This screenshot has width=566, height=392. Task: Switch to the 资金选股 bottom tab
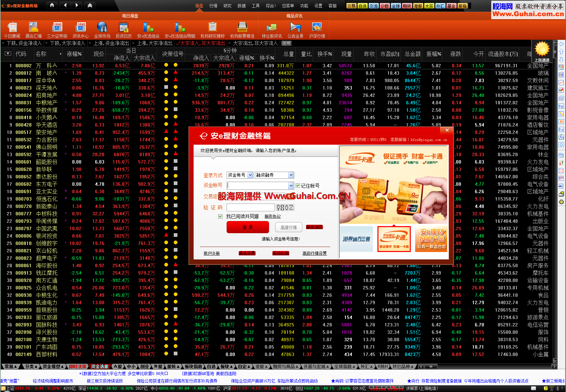coord(100,366)
